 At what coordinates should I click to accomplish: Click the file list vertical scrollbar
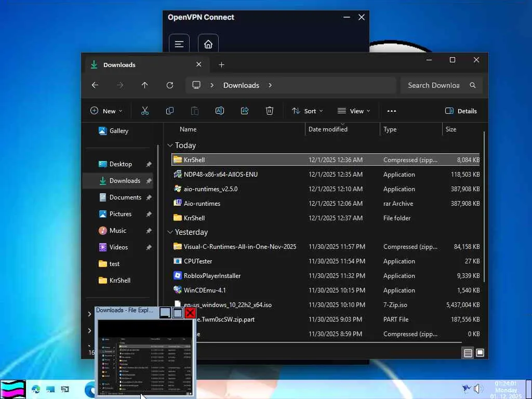click(x=484, y=206)
